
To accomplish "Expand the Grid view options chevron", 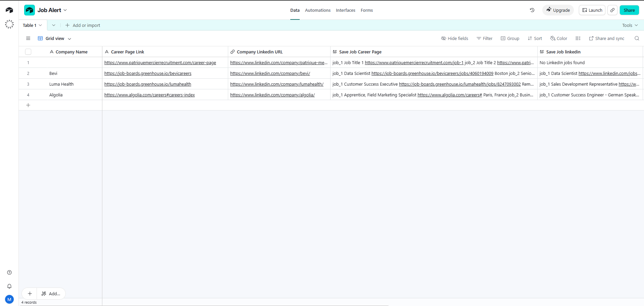I will click(69, 38).
